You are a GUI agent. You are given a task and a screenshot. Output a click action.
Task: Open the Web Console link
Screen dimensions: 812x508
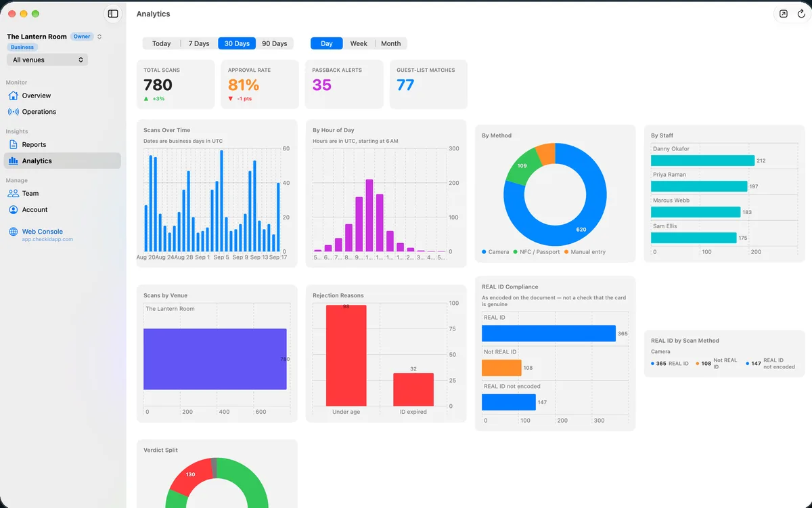(x=42, y=232)
